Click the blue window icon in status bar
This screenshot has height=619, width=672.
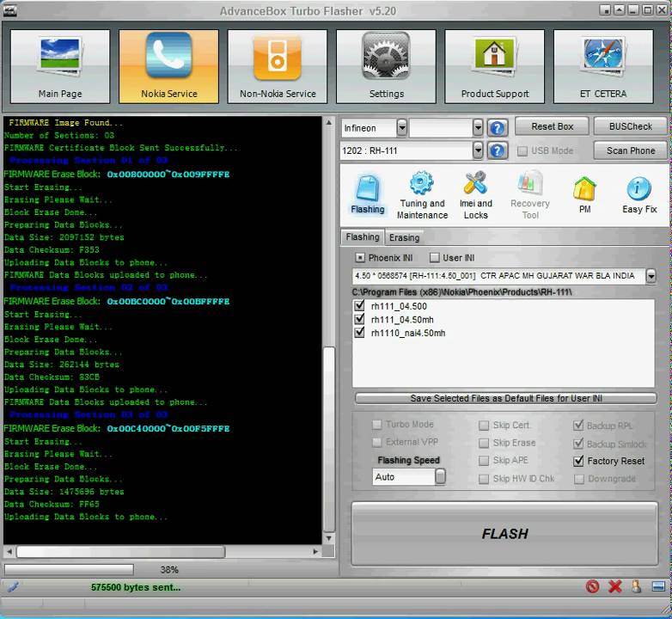658,586
